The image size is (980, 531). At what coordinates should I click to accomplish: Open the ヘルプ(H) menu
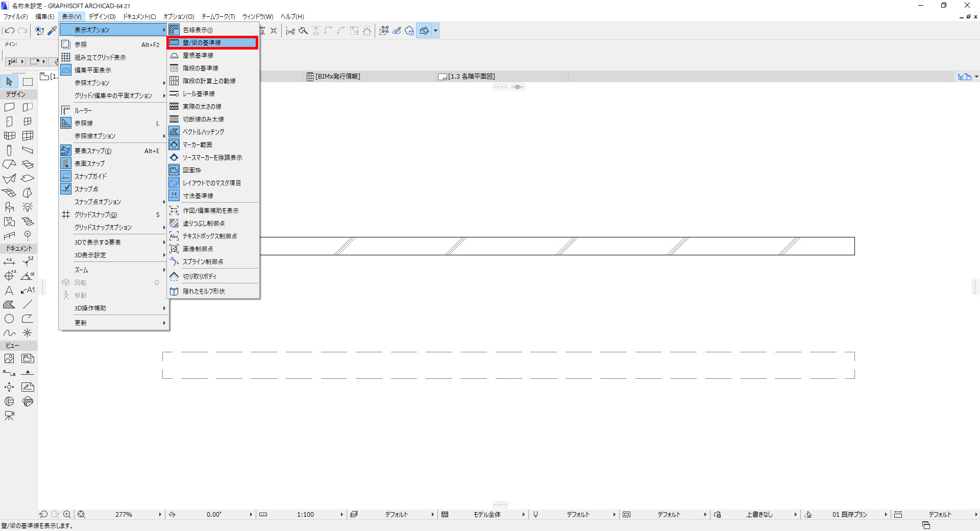click(x=292, y=17)
